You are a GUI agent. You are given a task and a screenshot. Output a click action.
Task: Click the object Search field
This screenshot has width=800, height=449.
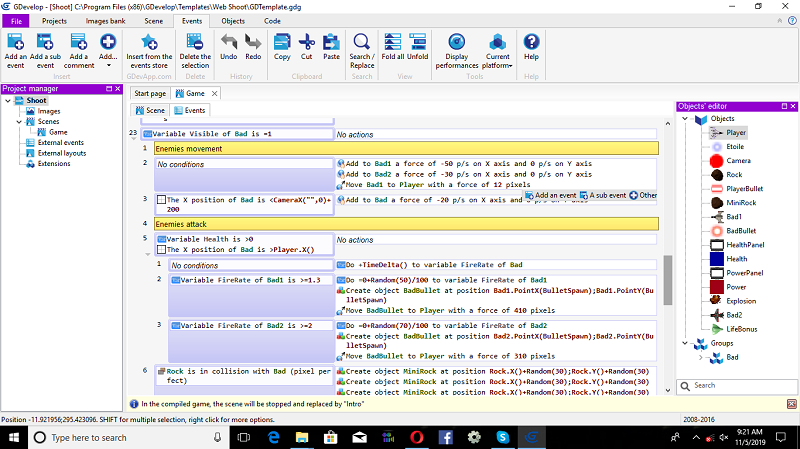pos(736,385)
